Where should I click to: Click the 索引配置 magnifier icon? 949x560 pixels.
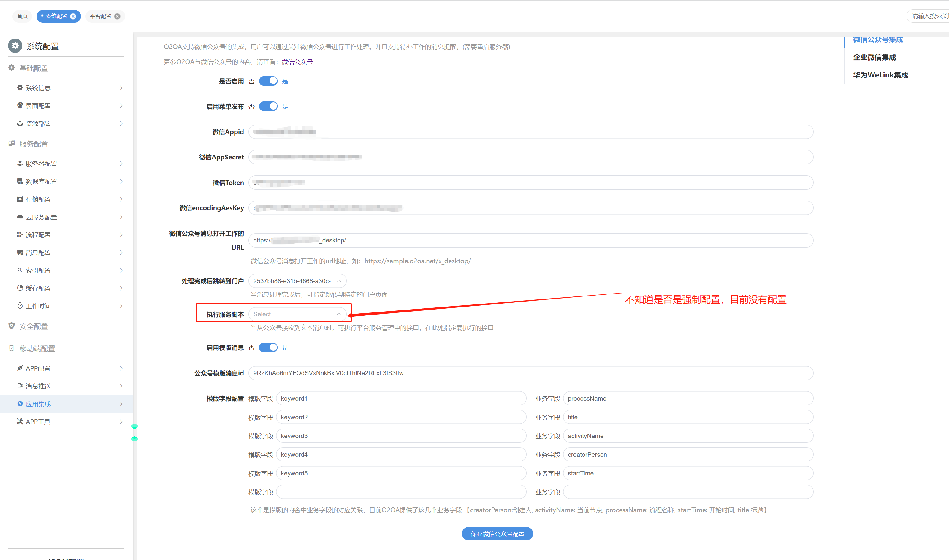click(20, 270)
